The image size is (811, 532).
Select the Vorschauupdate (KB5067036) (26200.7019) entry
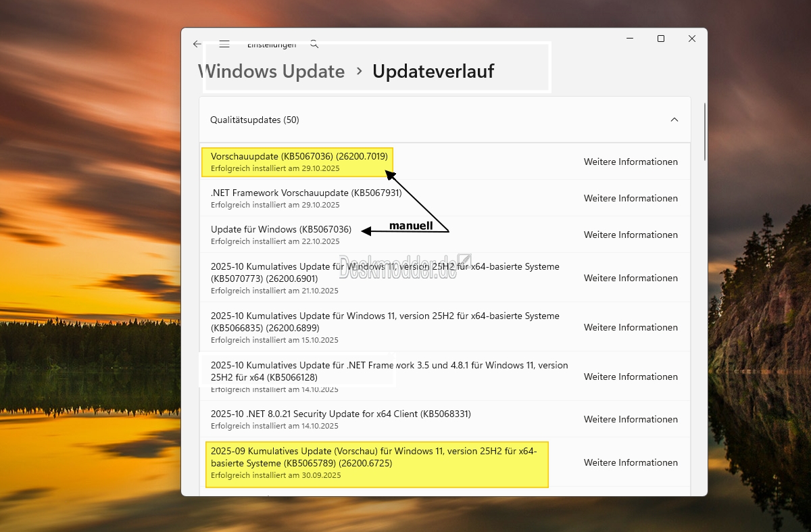pyautogui.click(x=299, y=156)
